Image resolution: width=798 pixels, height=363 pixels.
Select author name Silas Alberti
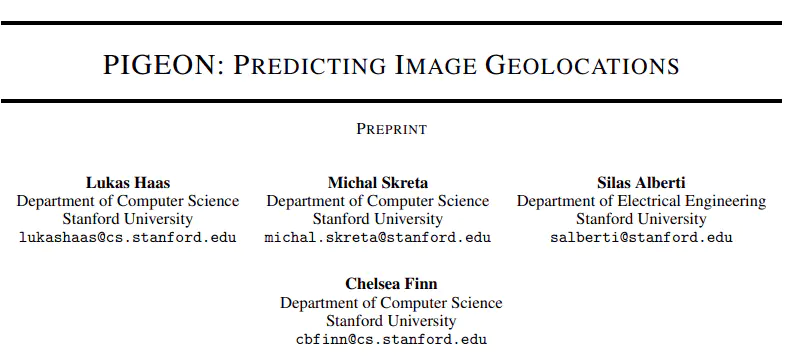pos(641,182)
